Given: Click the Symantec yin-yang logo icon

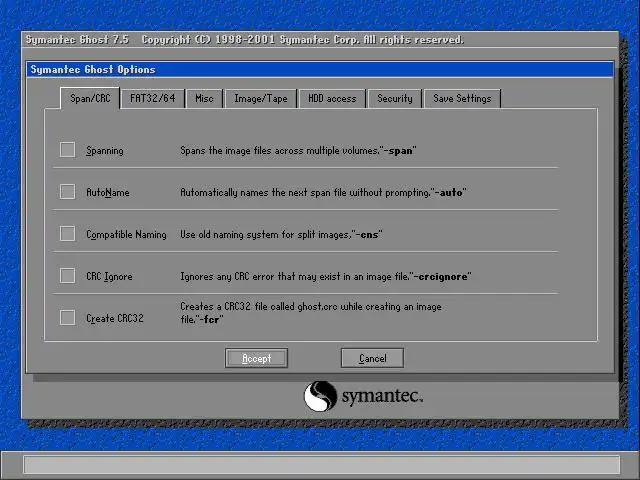Looking at the screenshot, I should (x=320, y=396).
